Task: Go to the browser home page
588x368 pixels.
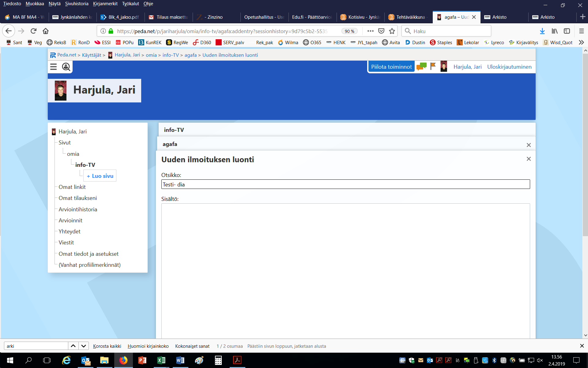Action: (46, 31)
